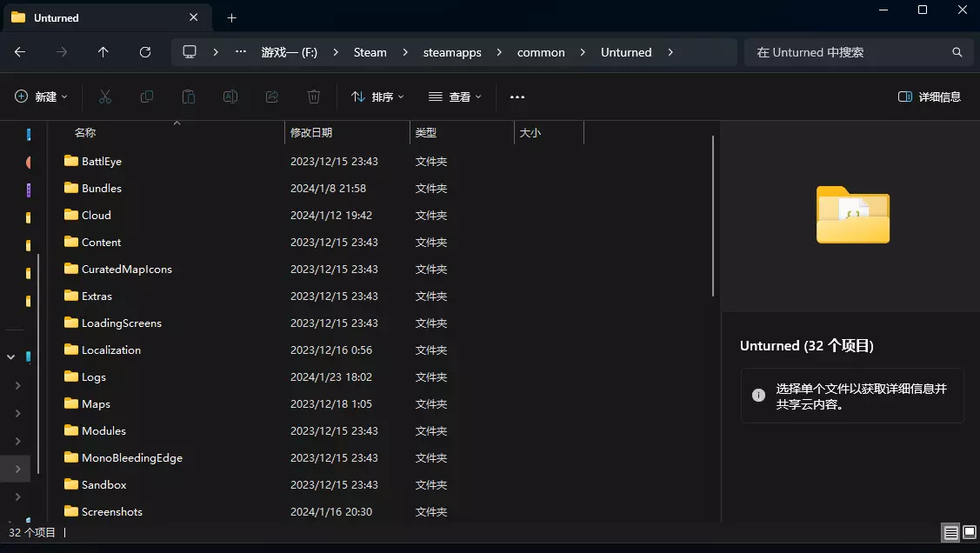The image size is (980, 553).
Task: Sort by 类型 column header
Action: pos(425,132)
